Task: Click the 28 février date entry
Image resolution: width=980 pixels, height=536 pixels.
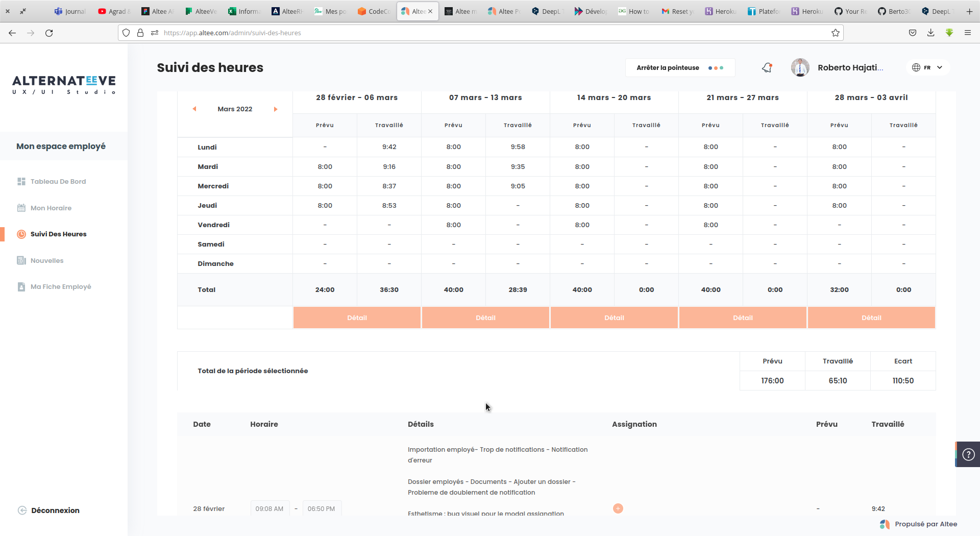Action: tap(209, 508)
